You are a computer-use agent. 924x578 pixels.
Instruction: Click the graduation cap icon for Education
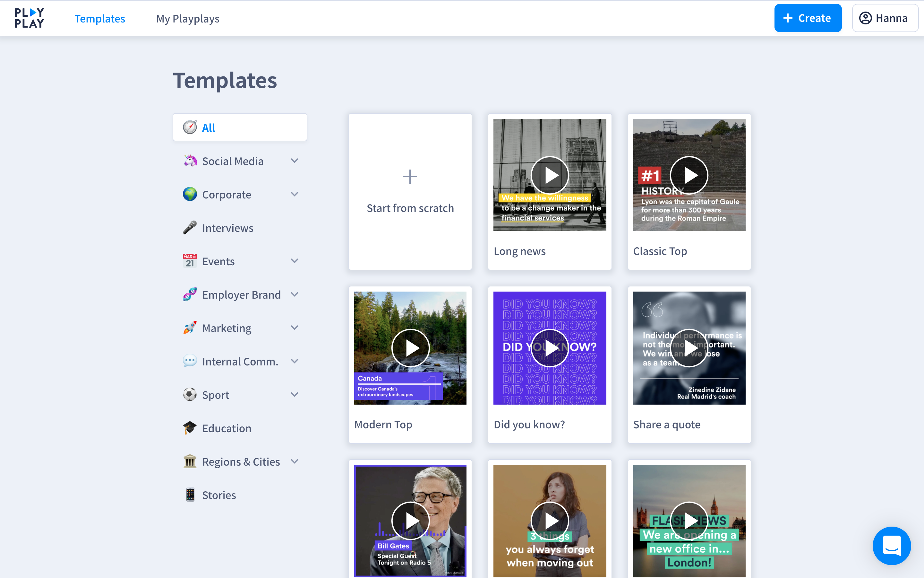click(x=190, y=428)
